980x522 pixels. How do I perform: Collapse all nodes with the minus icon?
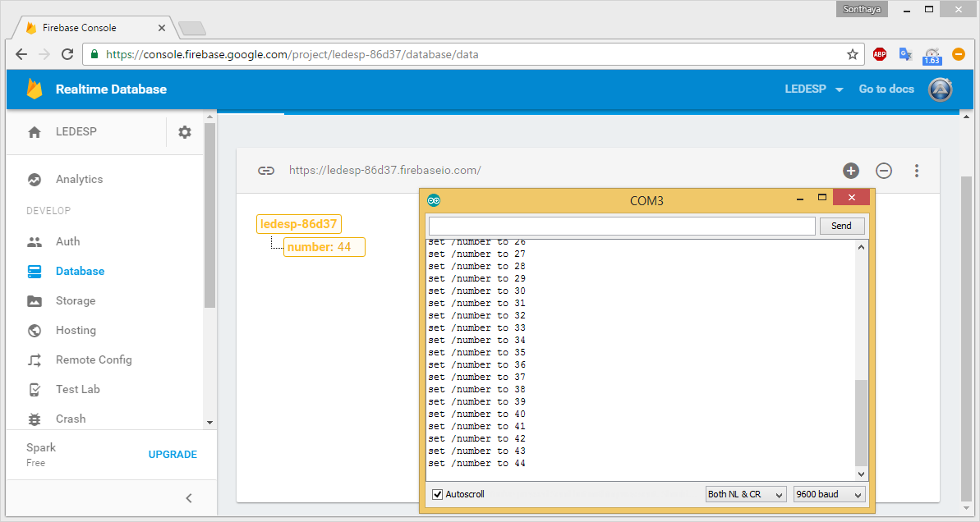point(884,171)
